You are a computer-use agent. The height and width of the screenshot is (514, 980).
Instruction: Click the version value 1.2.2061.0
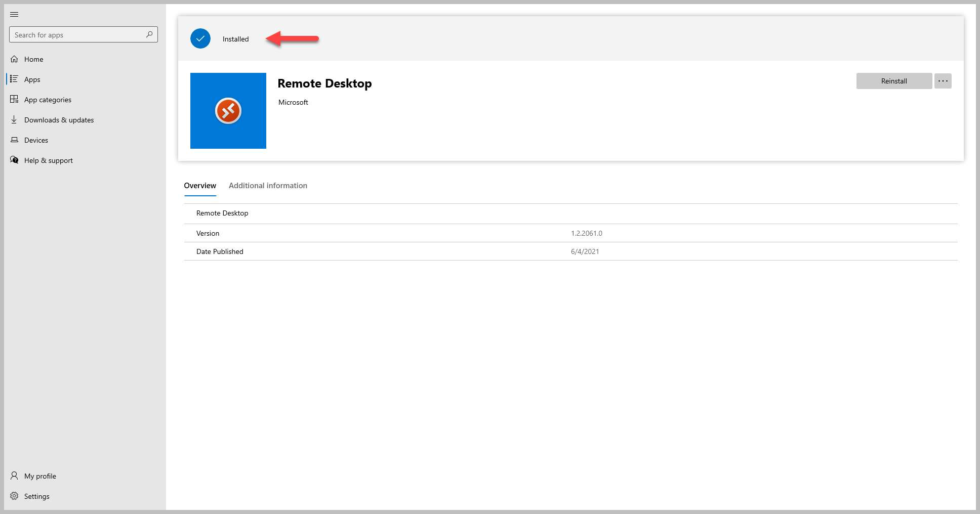pyautogui.click(x=587, y=233)
